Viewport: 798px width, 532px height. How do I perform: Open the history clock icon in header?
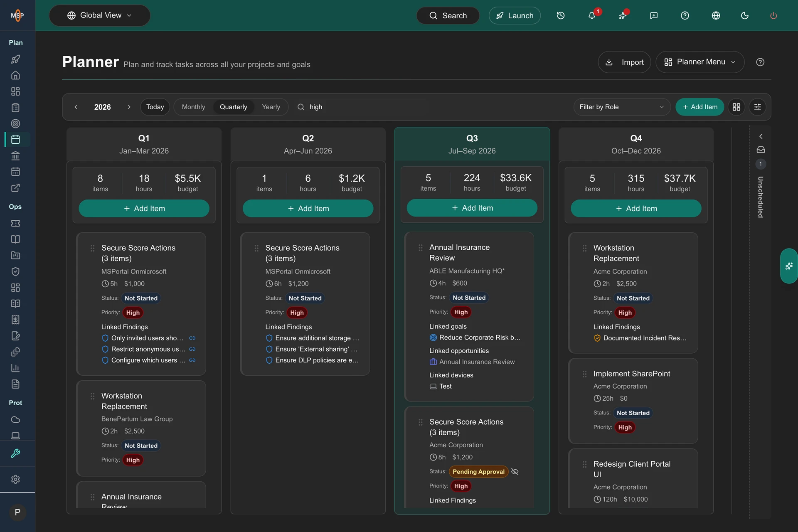(561, 15)
